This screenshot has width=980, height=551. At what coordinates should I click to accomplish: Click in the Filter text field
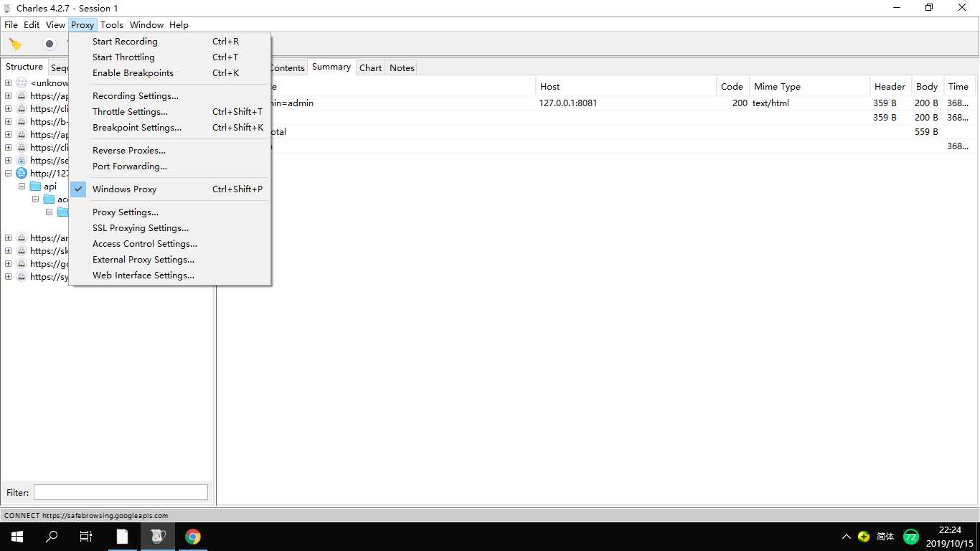pyautogui.click(x=121, y=492)
